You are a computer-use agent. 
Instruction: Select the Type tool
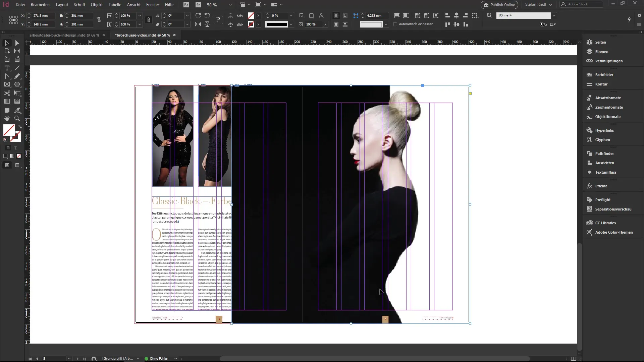[x=7, y=68]
